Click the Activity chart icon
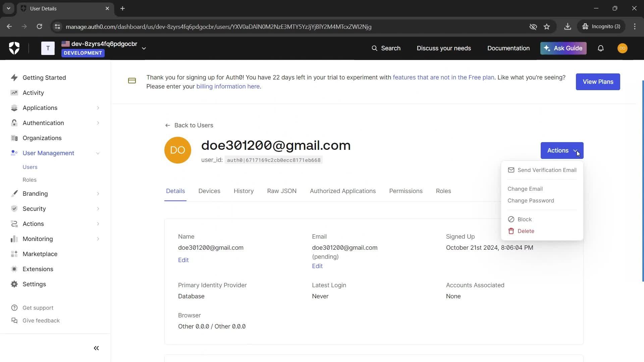 click(x=14, y=93)
